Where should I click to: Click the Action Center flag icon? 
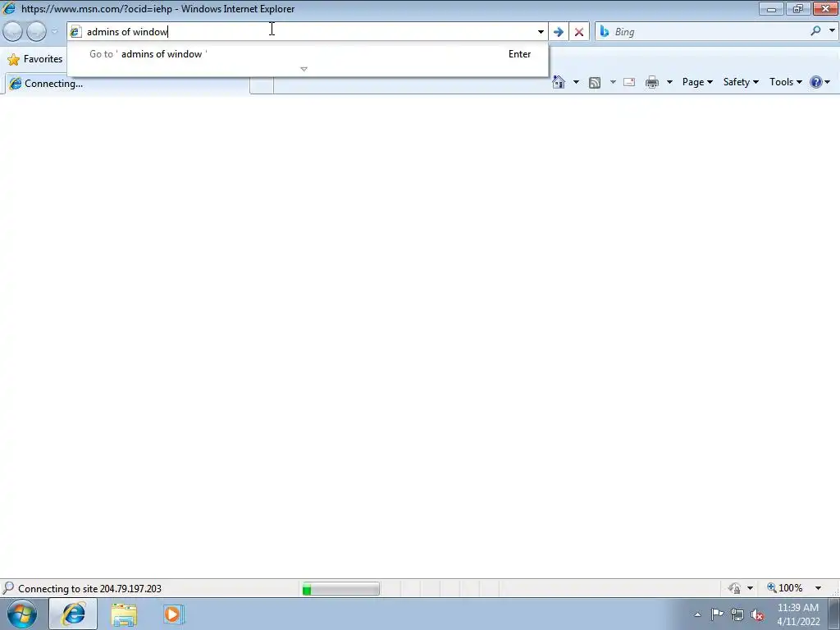click(x=717, y=614)
